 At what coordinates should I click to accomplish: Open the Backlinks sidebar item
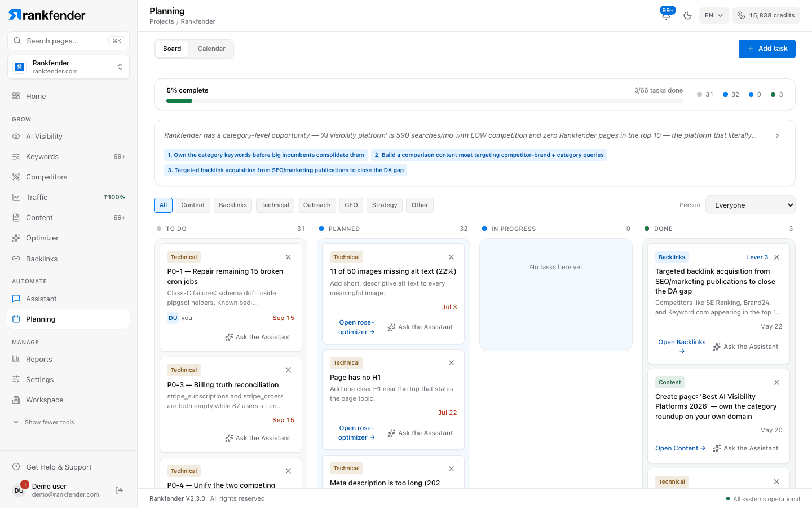[68, 259]
